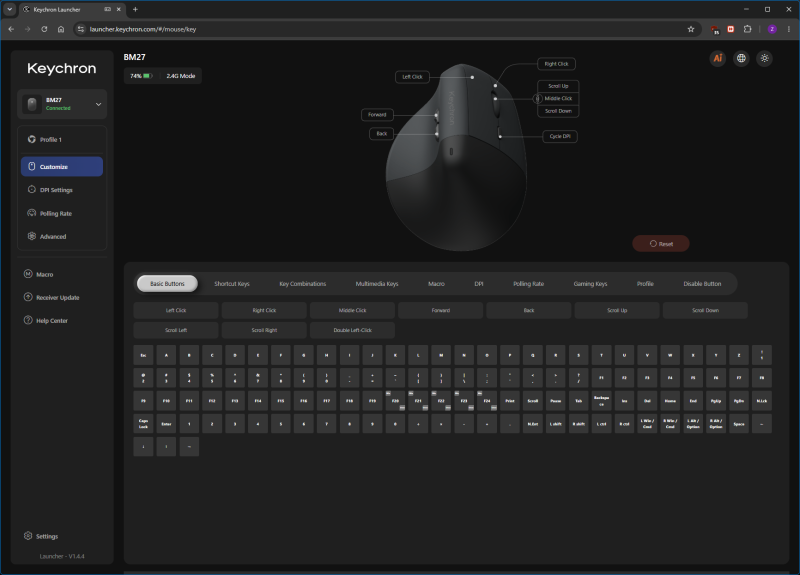Select the Middle Click mouse label
Image resolution: width=800 pixels, height=575 pixels.
coord(558,98)
